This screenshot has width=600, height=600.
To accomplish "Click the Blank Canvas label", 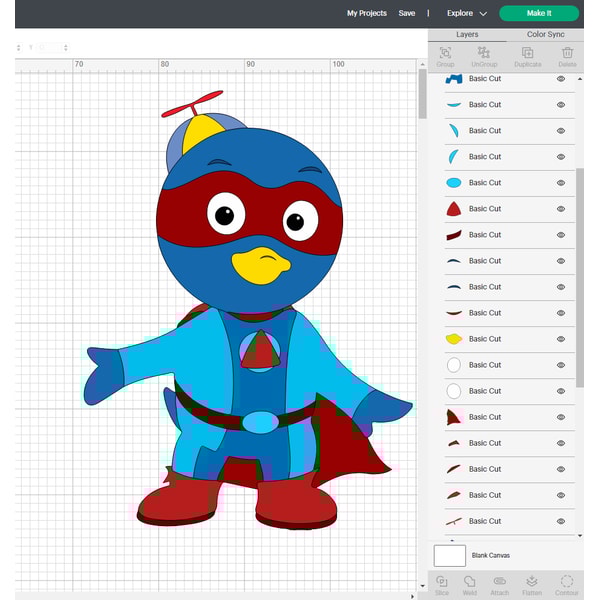I will (x=491, y=555).
